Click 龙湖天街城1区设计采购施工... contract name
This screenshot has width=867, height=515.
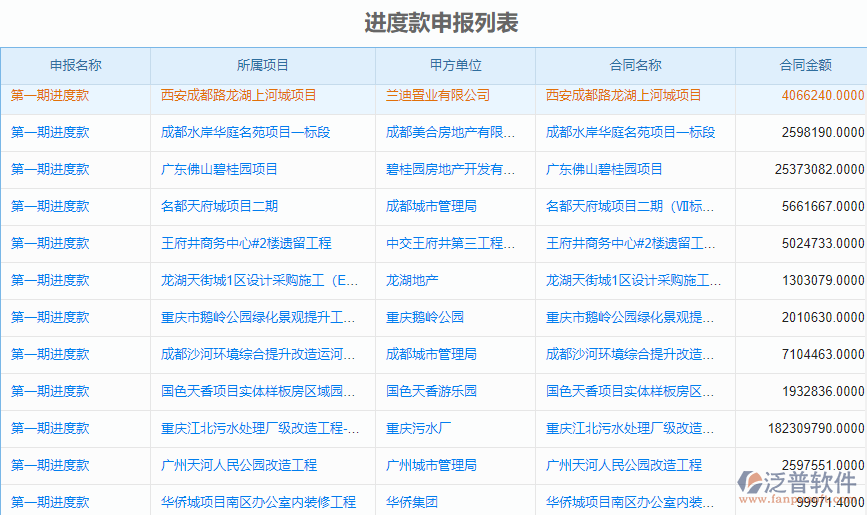633,280
